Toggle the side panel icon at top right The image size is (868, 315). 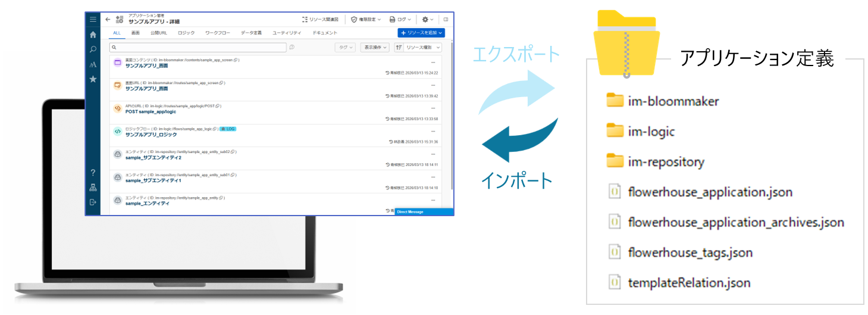pyautogui.click(x=446, y=19)
